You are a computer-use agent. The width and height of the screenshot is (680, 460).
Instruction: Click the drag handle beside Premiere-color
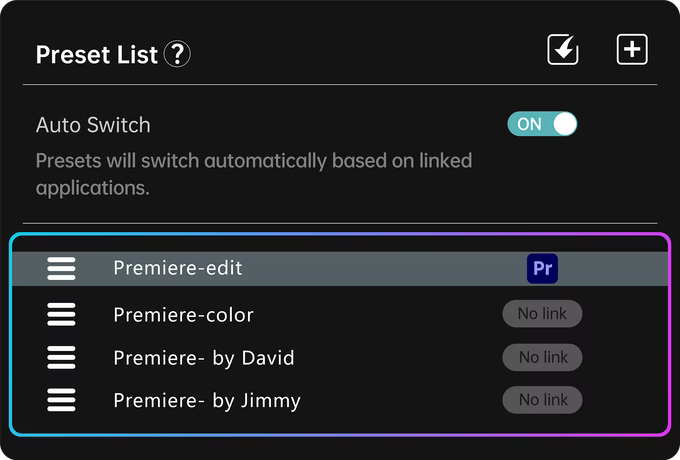tap(61, 314)
